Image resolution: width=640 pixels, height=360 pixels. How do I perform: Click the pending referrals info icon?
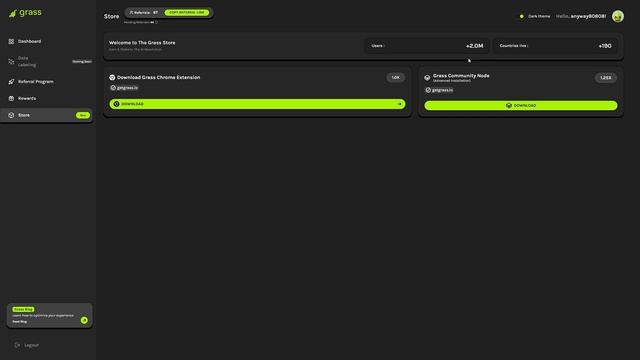(x=156, y=22)
